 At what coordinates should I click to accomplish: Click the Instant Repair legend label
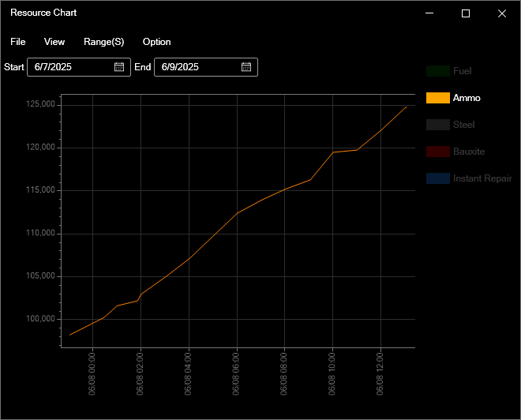[x=482, y=178]
